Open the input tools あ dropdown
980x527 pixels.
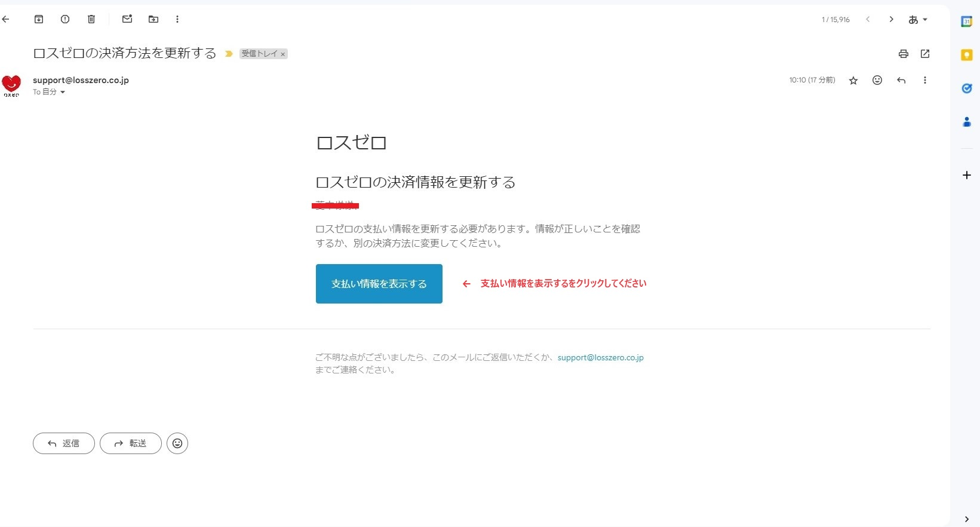point(918,20)
